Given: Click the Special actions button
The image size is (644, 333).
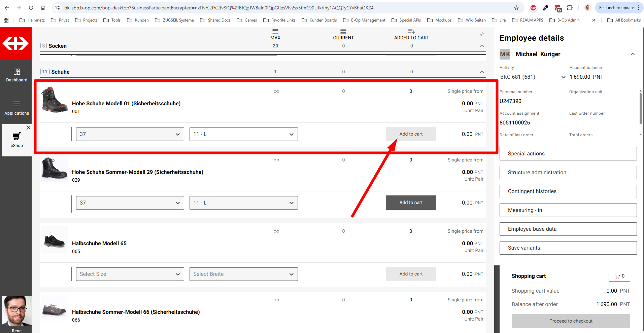Looking at the screenshot, I should 568,154.
